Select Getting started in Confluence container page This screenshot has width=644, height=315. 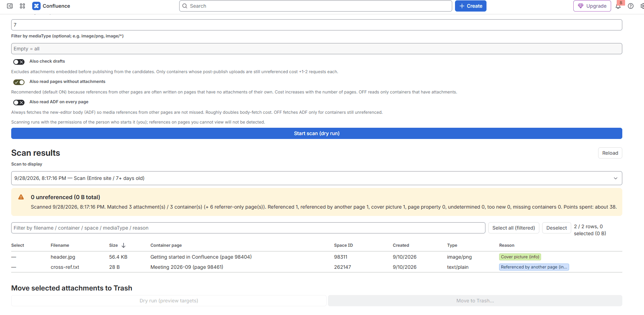click(201, 257)
